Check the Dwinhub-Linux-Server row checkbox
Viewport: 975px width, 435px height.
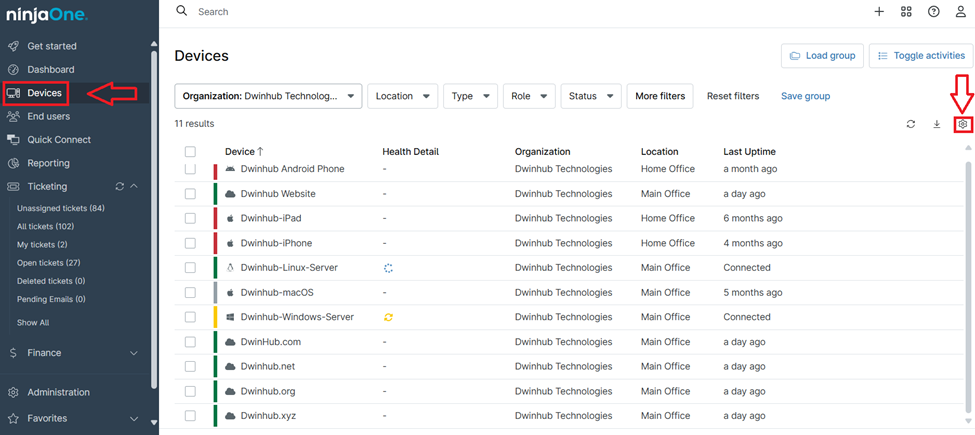pyautogui.click(x=190, y=268)
